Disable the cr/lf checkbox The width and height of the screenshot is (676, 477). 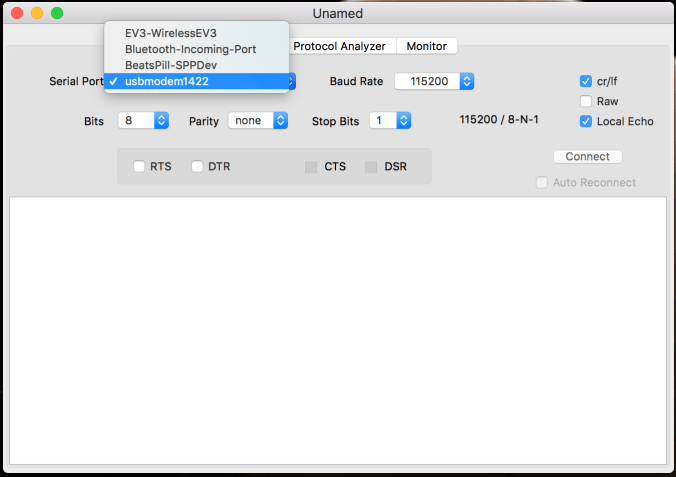[x=586, y=81]
